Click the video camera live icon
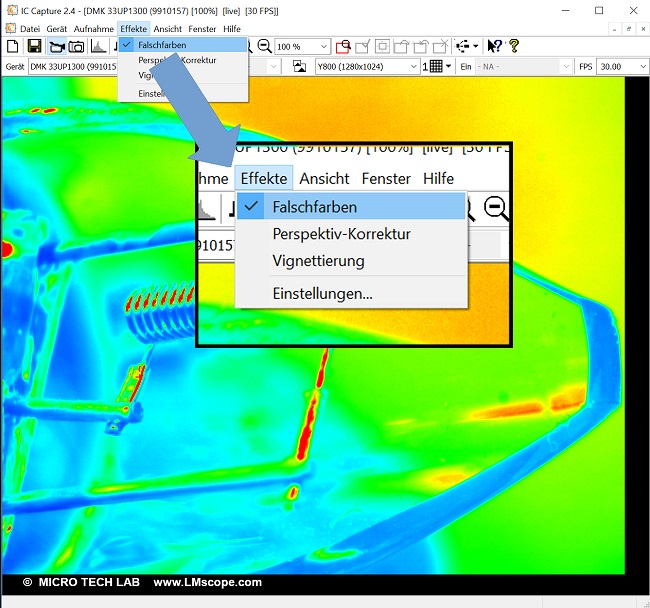 coord(56,47)
